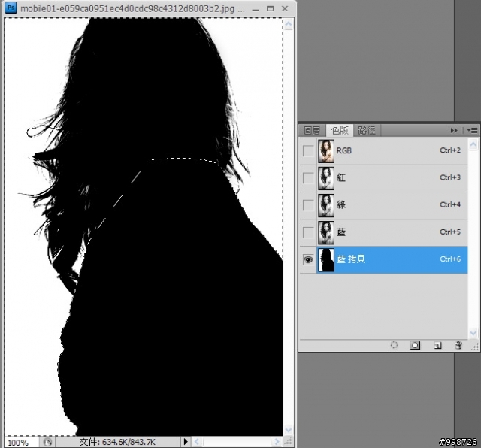Click the Photoshop Ps icon in document title bar
The image size is (481, 448).
[x=11, y=8]
